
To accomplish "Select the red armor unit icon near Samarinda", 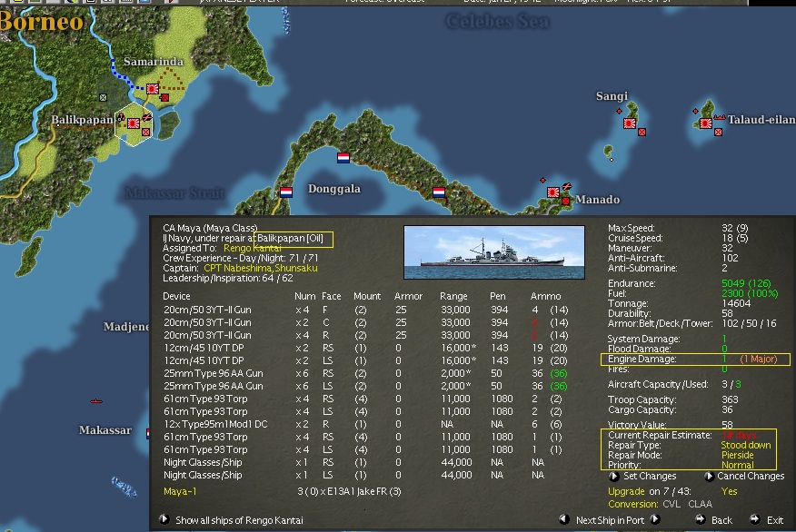I will tap(164, 97).
